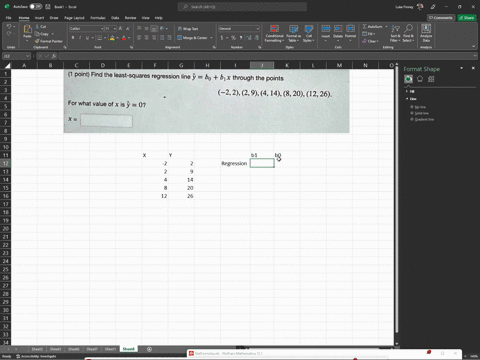The width and height of the screenshot is (480, 360).
Task: Select the cell containing Regression
Action: pyautogui.click(x=235, y=163)
